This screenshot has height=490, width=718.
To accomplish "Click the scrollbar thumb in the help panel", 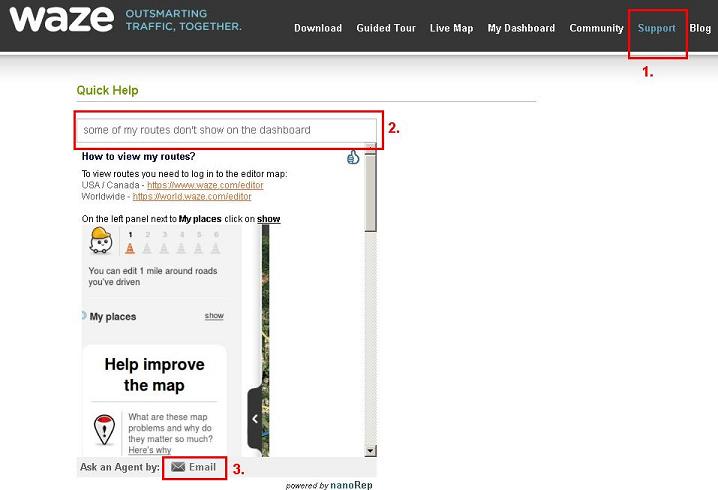I will [370, 192].
